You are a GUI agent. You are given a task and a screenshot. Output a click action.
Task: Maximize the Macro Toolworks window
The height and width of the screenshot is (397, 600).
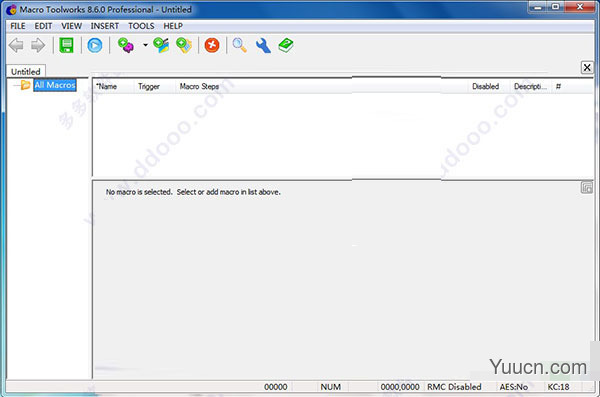click(x=556, y=7)
